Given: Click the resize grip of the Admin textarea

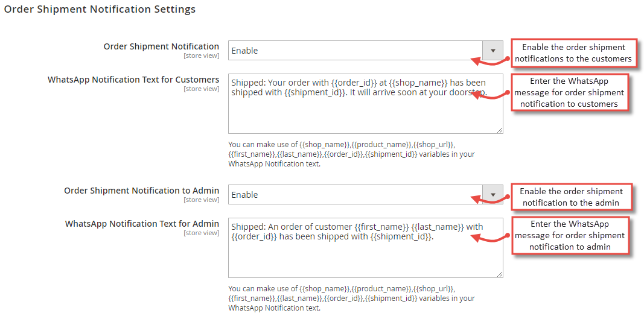Looking at the screenshot, I should tap(499, 274).
